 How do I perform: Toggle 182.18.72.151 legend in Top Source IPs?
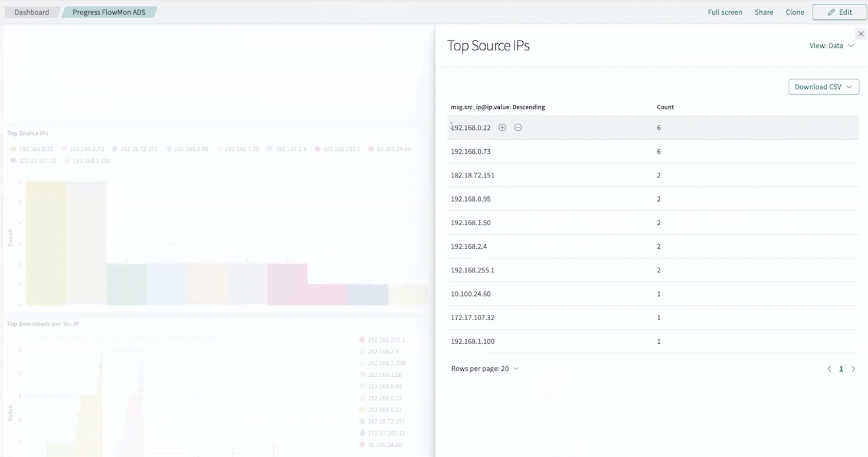click(x=135, y=149)
